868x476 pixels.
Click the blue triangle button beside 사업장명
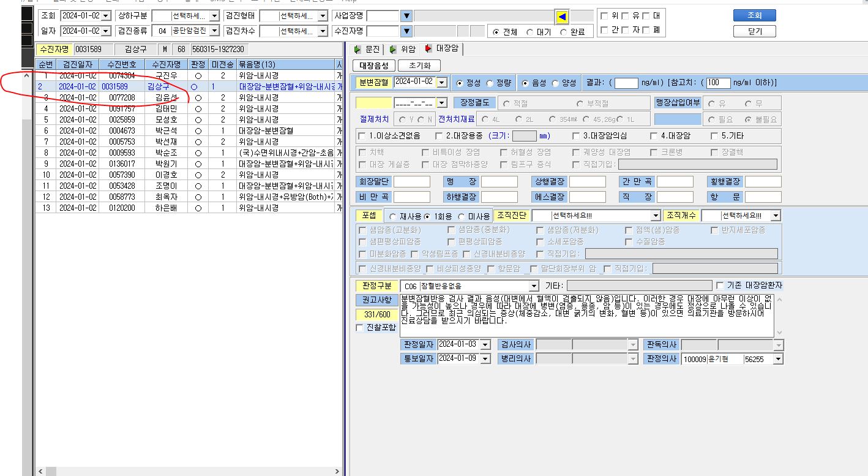(406, 17)
